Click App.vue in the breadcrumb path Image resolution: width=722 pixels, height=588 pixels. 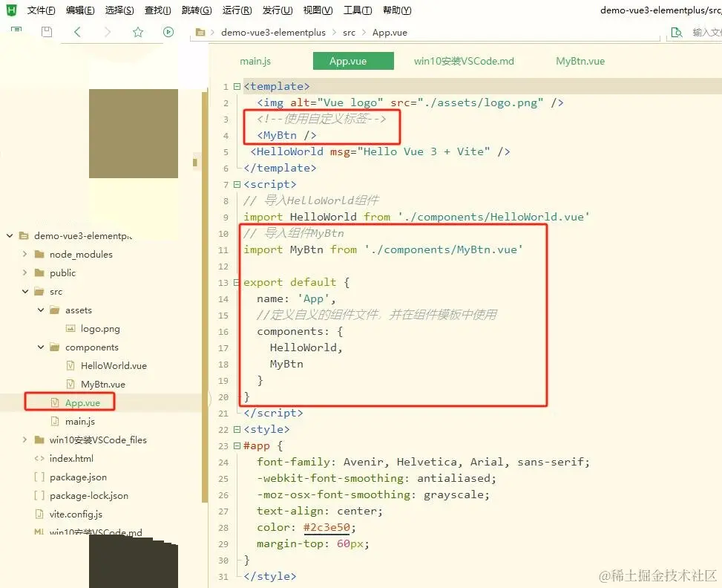pyautogui.click(x=390, y=32)
